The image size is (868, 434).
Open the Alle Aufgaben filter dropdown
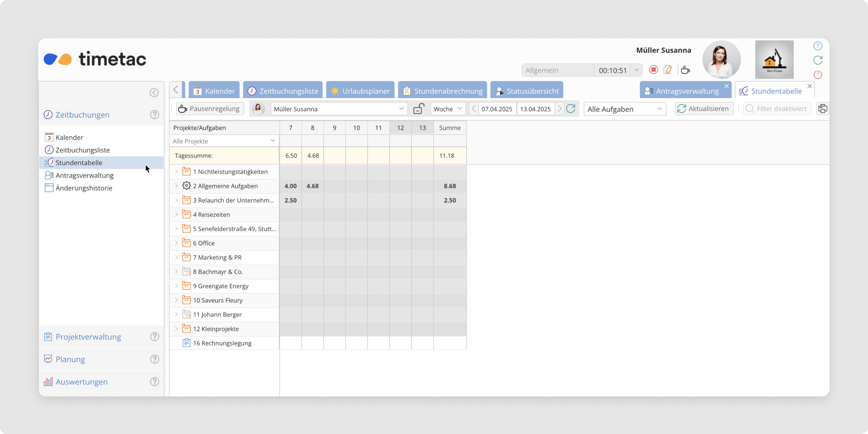[624, 109]
